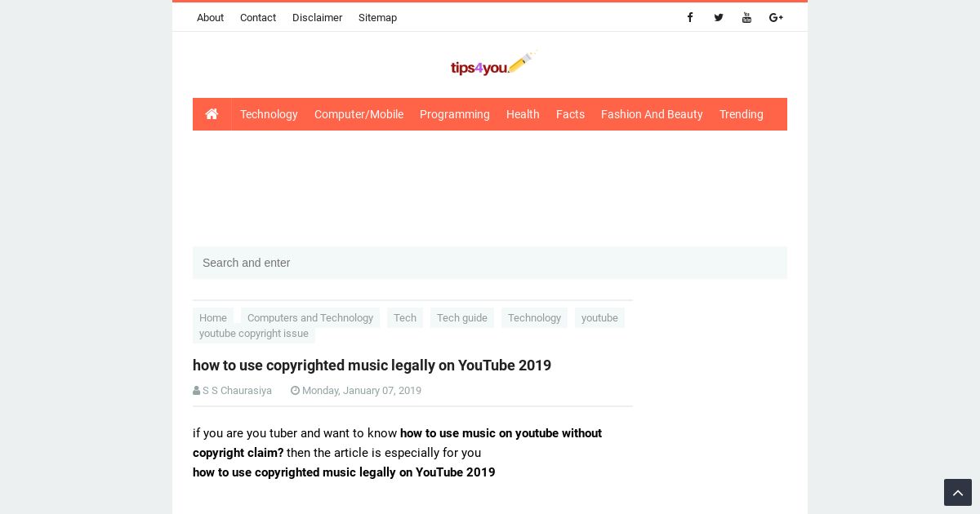Screen dimensions: 980x514
Task: Select the Computer/Mobile menu item
Action: click(359, 114)
